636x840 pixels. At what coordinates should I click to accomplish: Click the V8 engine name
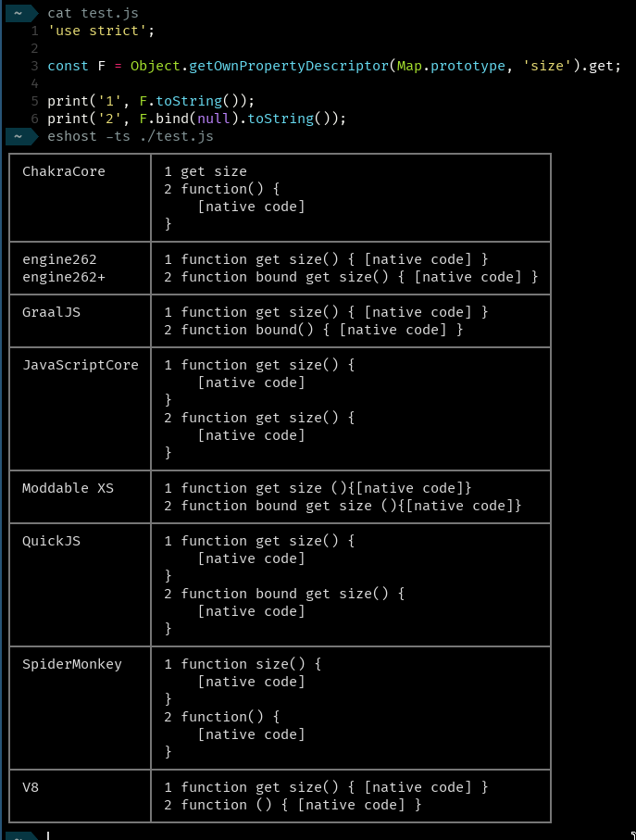coord(31,787)
